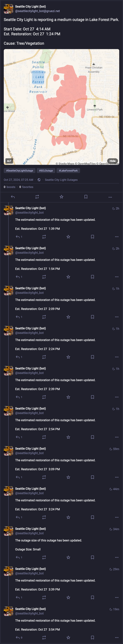Favorite the 2:09 PM restoration update
Screen dimensions: 123x644
point(68,317)
